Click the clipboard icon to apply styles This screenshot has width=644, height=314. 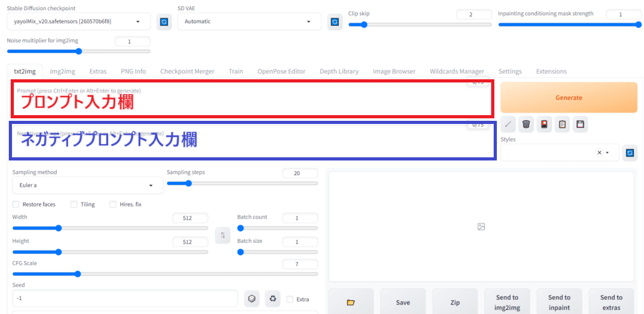(562, 124)
